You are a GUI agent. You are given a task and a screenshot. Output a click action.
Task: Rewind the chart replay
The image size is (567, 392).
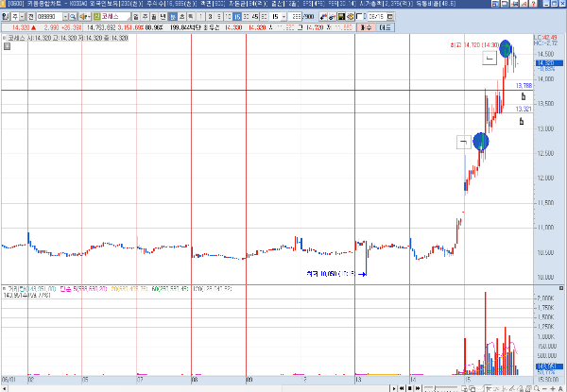click(402, 388)
